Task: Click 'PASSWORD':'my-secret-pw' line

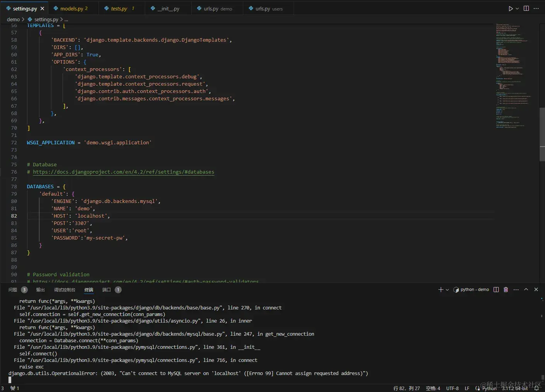Action: click(x=89, y=238)
